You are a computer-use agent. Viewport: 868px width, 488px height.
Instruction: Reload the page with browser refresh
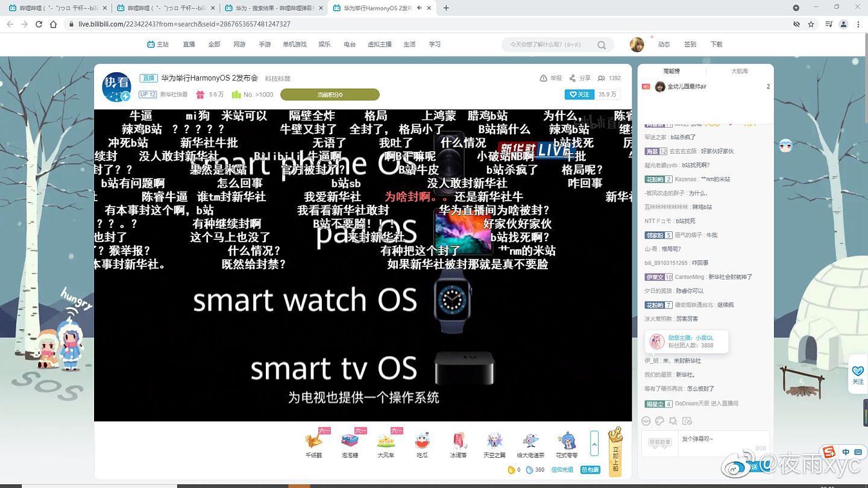[x=39, y=24]
